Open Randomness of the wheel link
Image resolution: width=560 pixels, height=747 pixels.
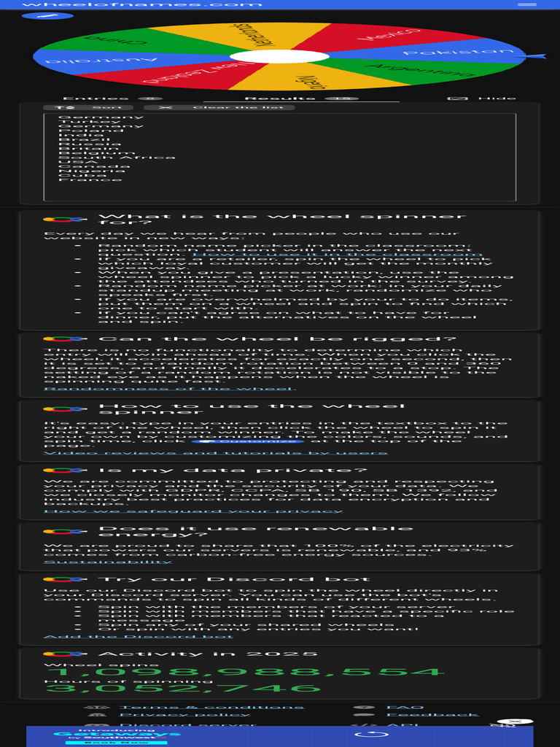[x=169, y=389]
